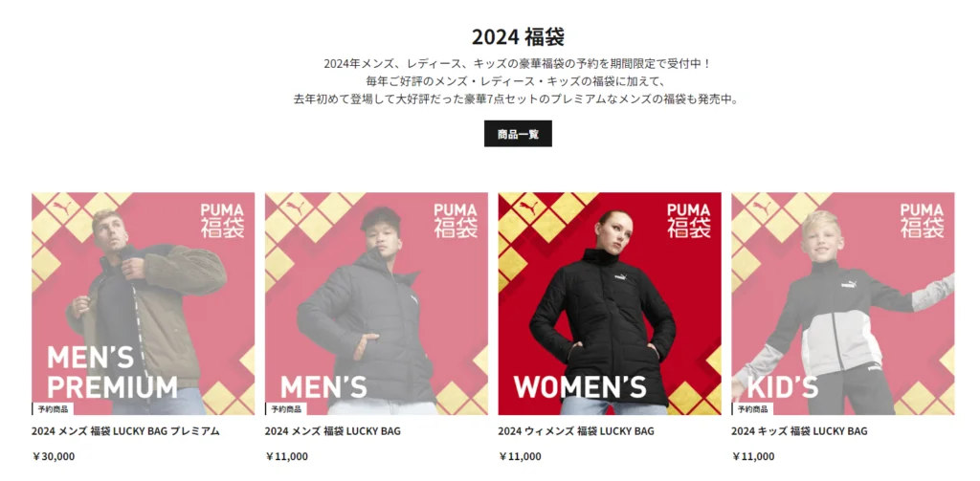
Task: Click the PUMA 福袋 logo on the KID'S image
Action: click(x=922, y=221)
